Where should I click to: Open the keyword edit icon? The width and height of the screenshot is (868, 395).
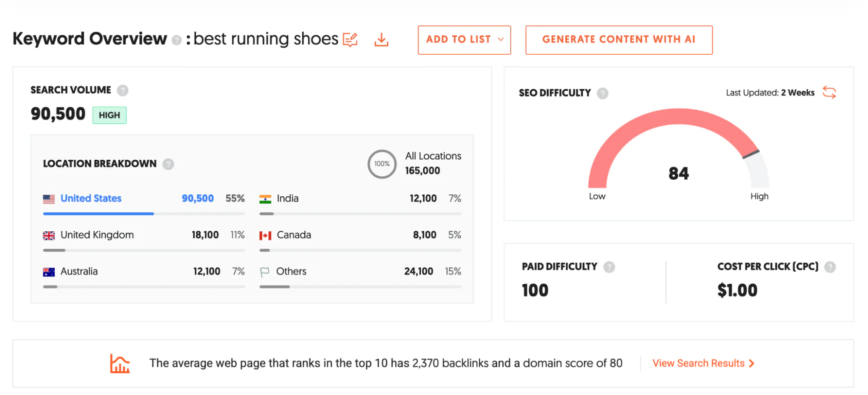click(350, 39)
